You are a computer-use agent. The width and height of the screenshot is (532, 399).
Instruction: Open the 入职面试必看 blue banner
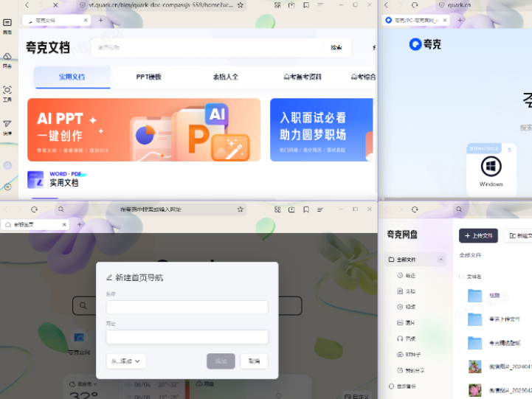(x=321, y=130)
